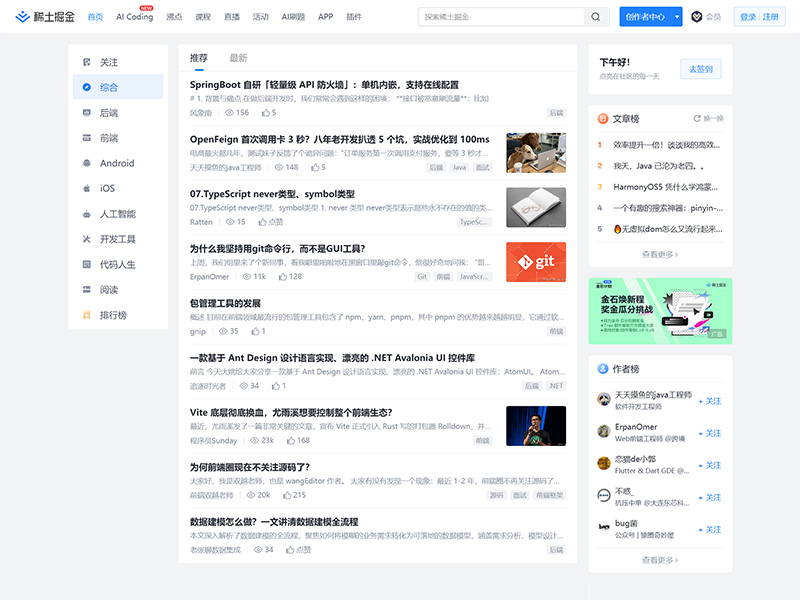Screen dimensions: 800x600
Task: Follow the bug菌 author
Action: [x=709, y=528]
